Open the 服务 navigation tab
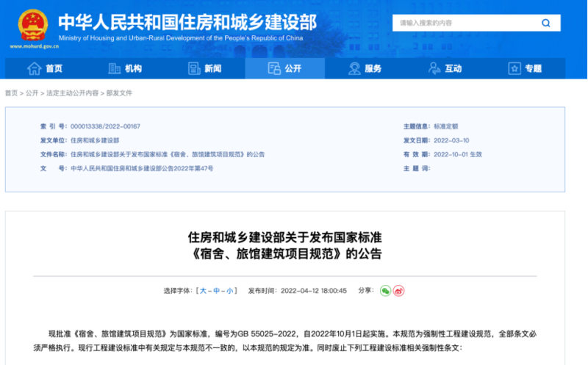The height and width of the screenshot is (365, 588). 365,68
